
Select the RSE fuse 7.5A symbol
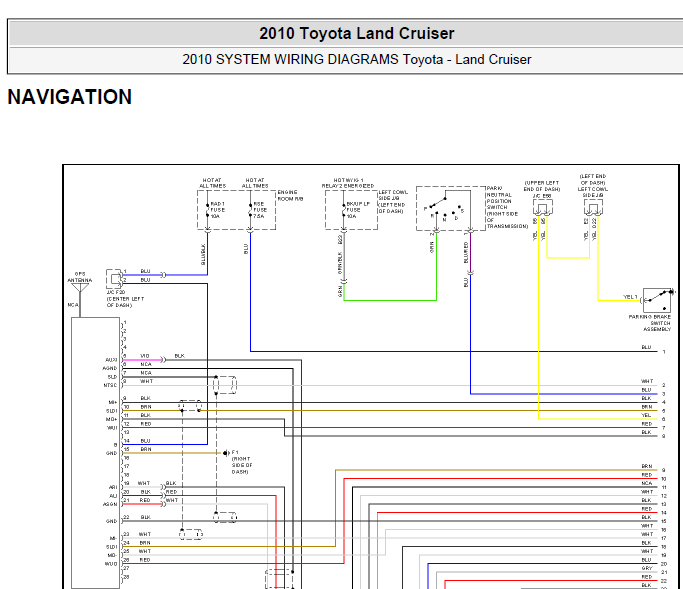250,210
